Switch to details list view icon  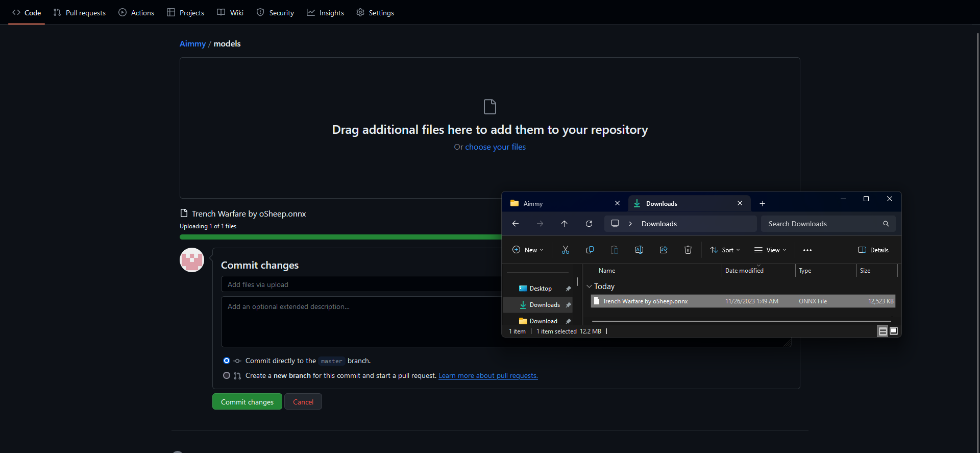pyautogui.click(x=882, y=331)
